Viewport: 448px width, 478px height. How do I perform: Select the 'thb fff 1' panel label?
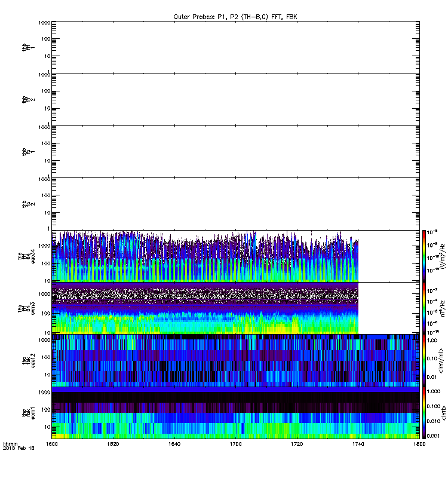coord(28,48)
